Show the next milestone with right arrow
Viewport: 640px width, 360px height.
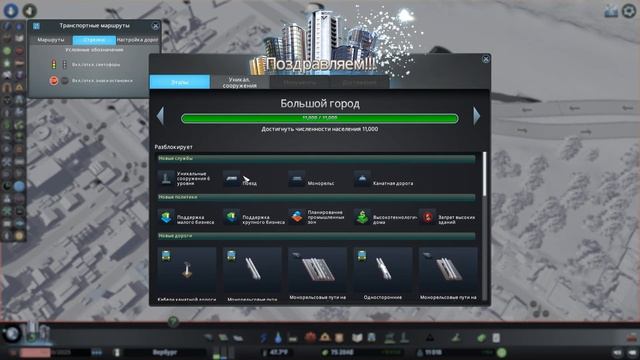[x=476, y=116]
